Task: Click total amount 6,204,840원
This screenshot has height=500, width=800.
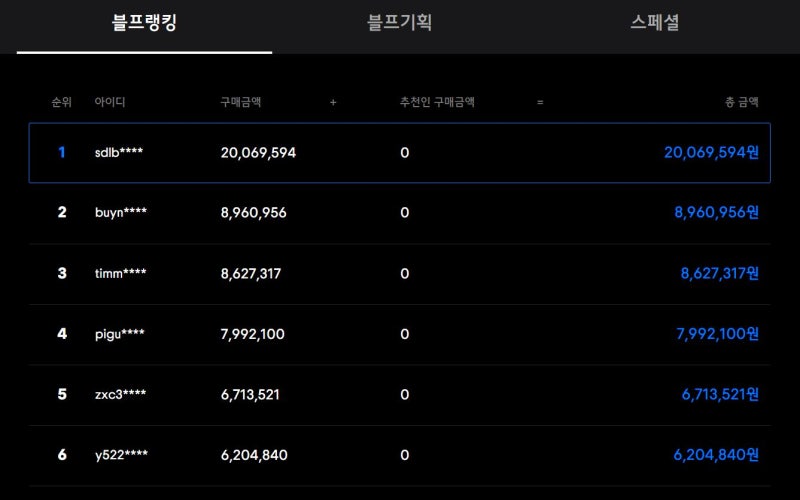Action: click(716, 455)
